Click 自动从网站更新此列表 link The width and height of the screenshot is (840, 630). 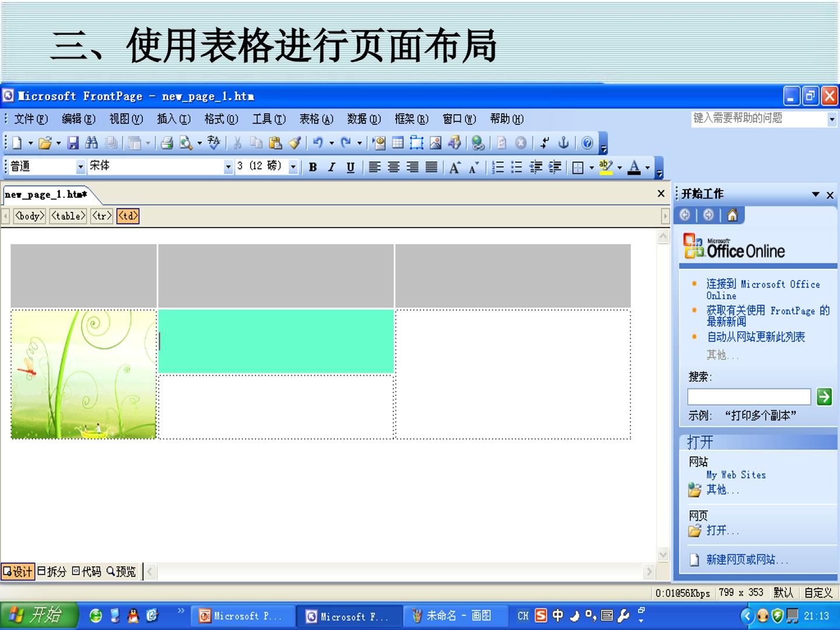point(755,337)
